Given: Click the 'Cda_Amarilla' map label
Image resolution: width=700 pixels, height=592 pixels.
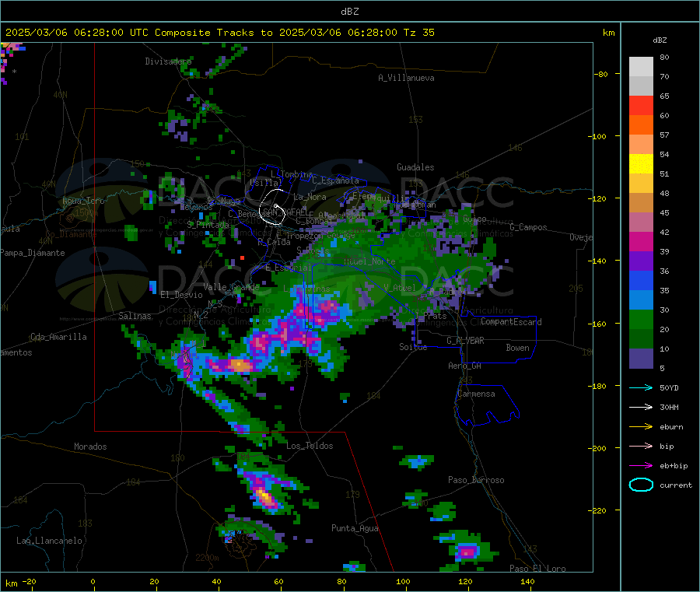Looking at the screenshot, I should [58, 337].
